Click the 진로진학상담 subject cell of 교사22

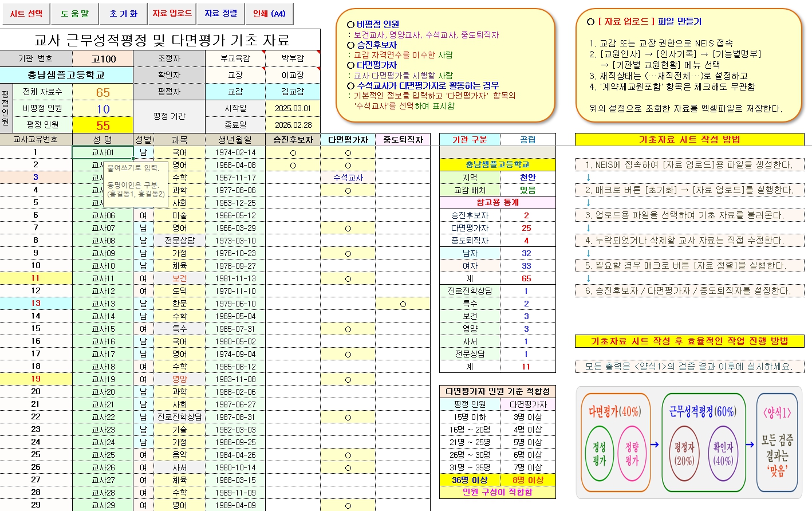[x=179, y=417]
